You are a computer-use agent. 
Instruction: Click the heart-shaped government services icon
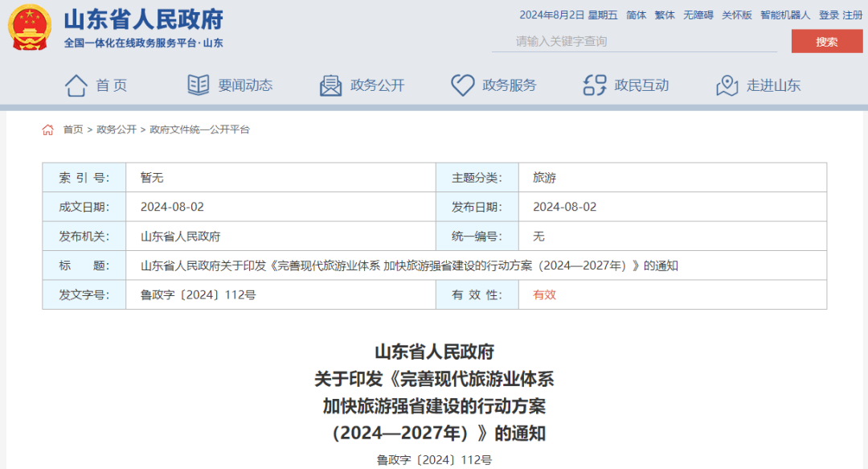pos(463,85)
